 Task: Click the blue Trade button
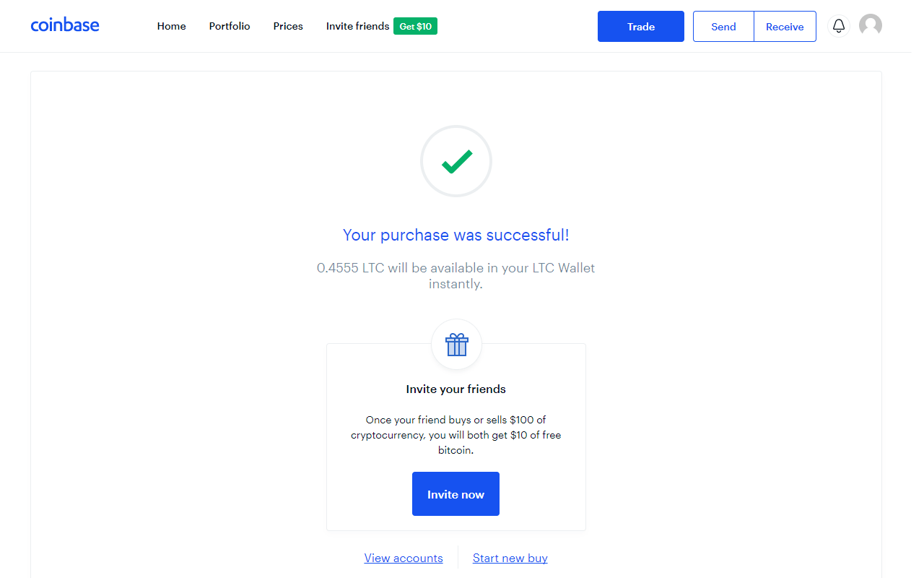click(x=641, y=26)
